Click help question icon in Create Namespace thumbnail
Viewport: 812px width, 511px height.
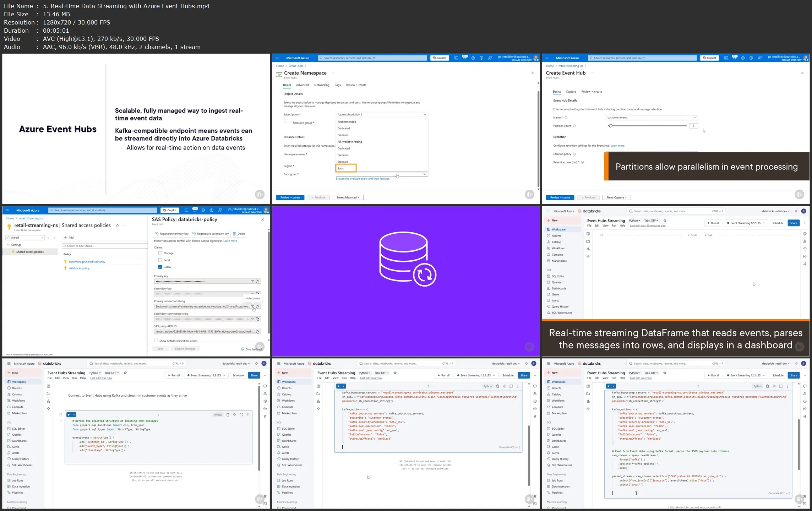click(481, 58)
